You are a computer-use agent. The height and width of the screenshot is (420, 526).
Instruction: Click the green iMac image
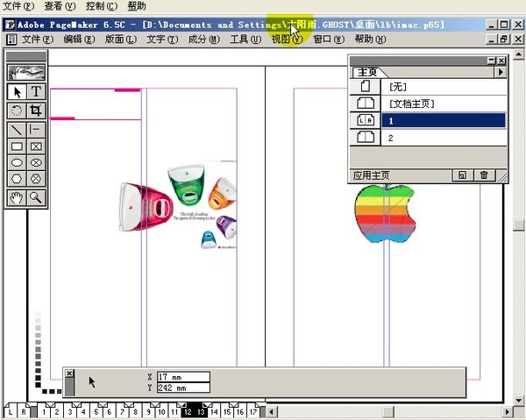pyautogui.click(x=186, y=184)
